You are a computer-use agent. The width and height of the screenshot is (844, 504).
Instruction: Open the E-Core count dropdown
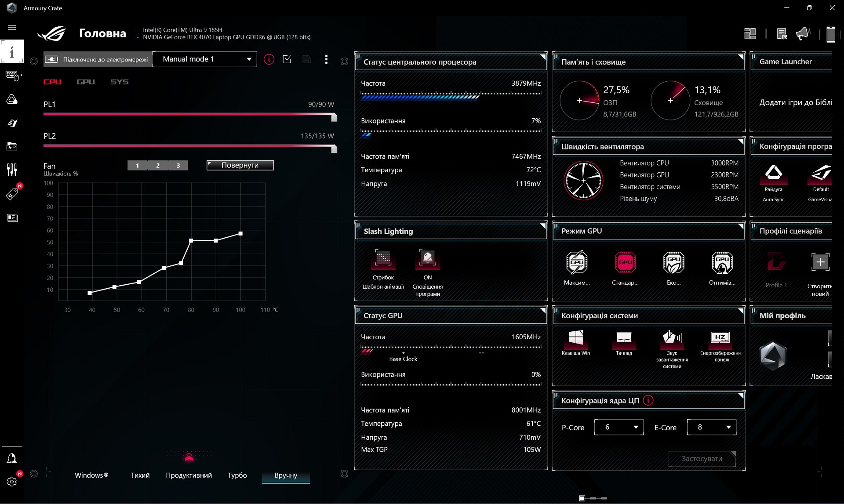(712, 427)
